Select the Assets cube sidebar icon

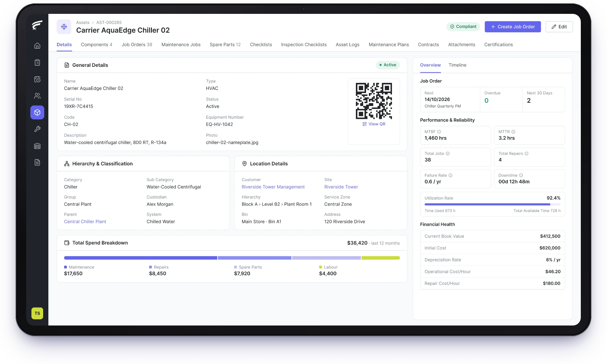(x=37, y=112)
